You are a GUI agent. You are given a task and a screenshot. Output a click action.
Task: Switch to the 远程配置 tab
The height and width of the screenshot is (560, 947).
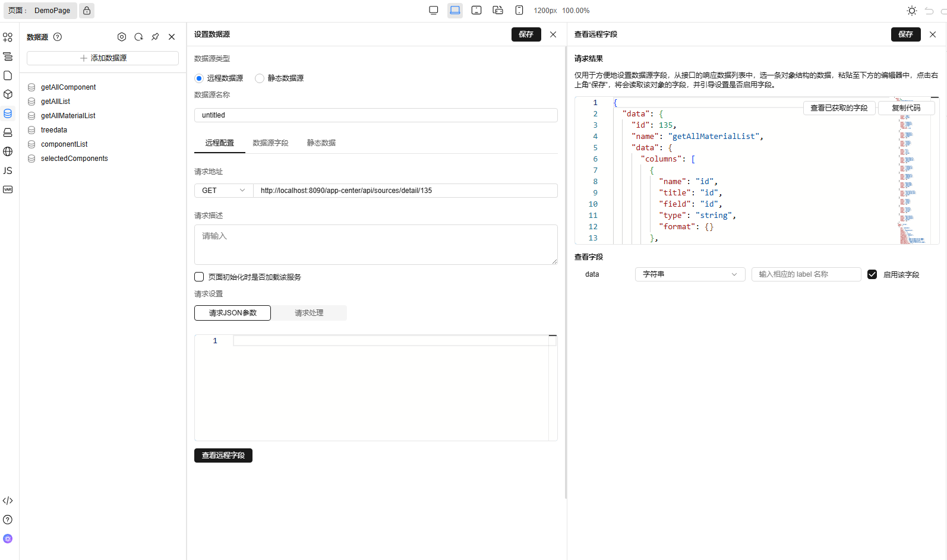pos(220,143)
